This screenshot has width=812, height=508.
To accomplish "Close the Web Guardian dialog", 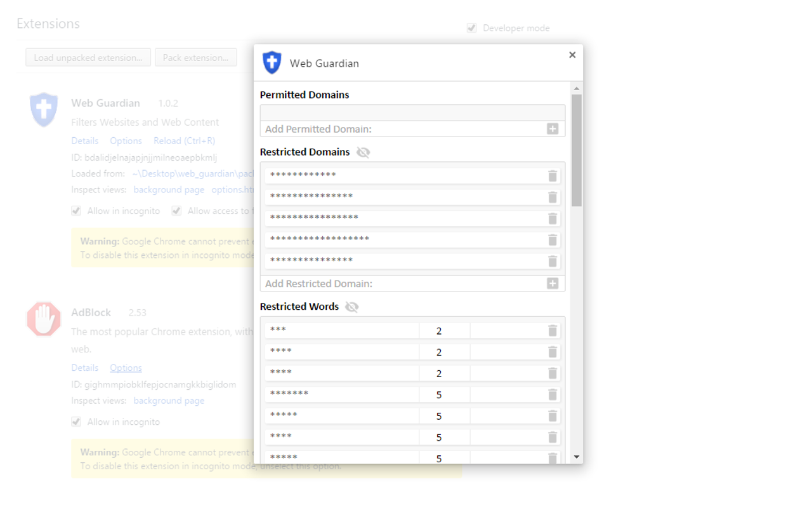I will 572,55.
